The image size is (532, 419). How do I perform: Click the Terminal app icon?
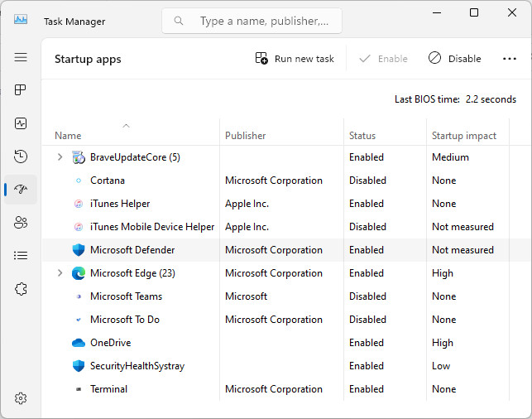point(79,389)
